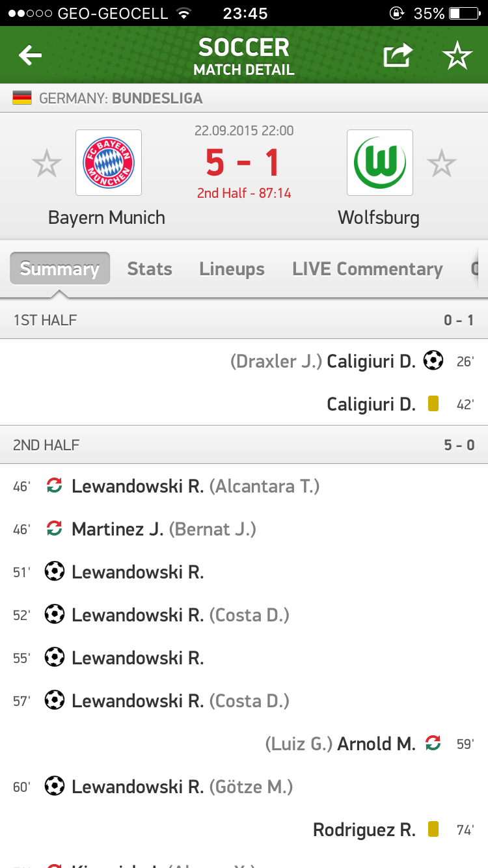Screen dimensions: 488x868
Task: Tap substitution icon beside Martinez J.
Action: tap(55, 529)
